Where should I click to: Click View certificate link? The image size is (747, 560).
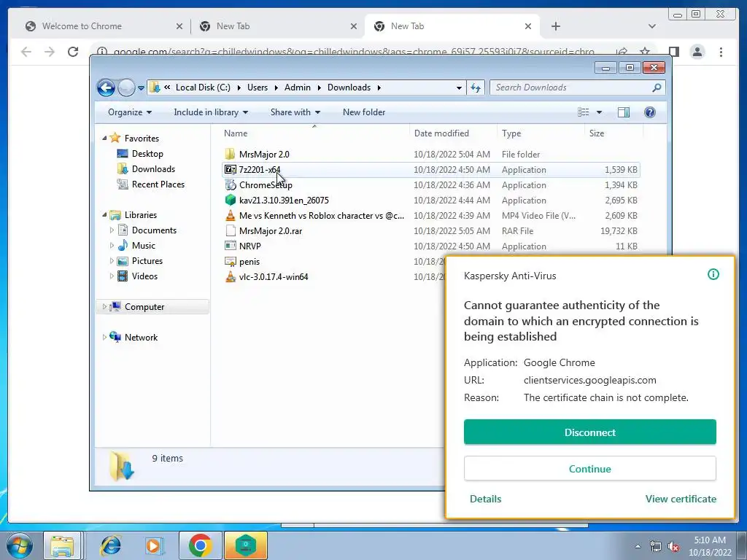(681, 499)
